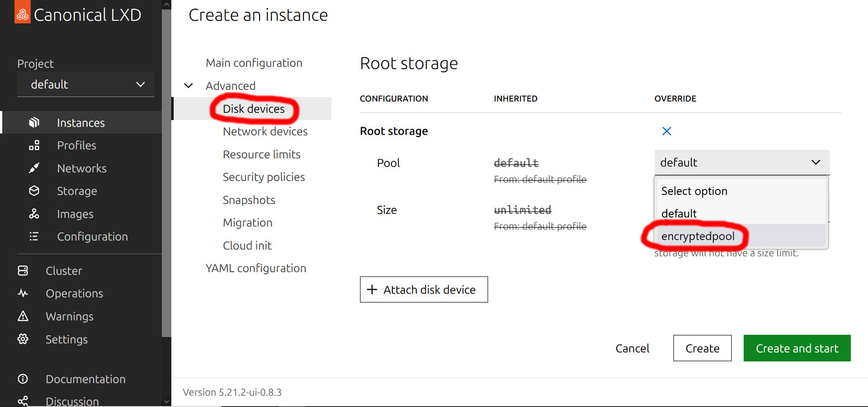Open YAML configuration section
This screenshot has height=407, width=868.
coord(256,268)
